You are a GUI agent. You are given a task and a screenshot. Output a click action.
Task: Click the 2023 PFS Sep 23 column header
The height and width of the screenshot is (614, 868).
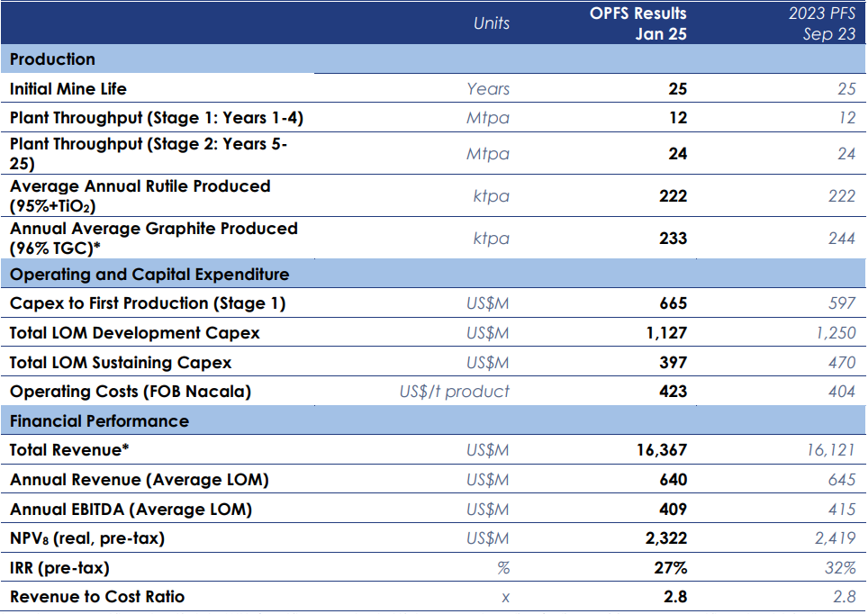point(822,23)
